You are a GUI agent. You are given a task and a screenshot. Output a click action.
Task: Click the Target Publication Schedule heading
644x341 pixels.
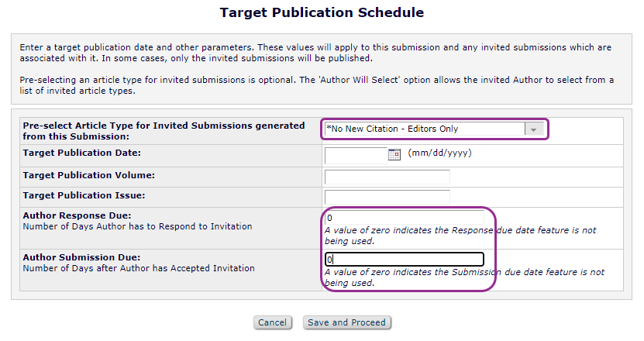[322, 12]
